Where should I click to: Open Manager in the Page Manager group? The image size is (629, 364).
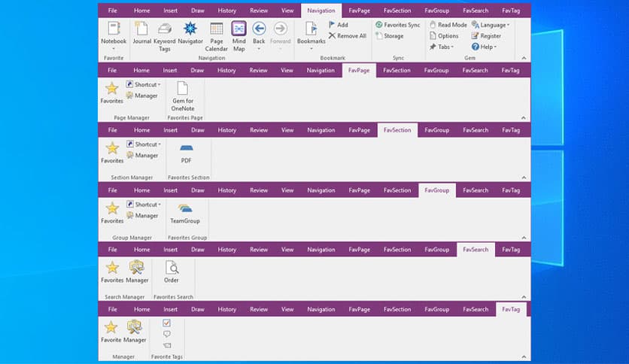click(142, 96)
